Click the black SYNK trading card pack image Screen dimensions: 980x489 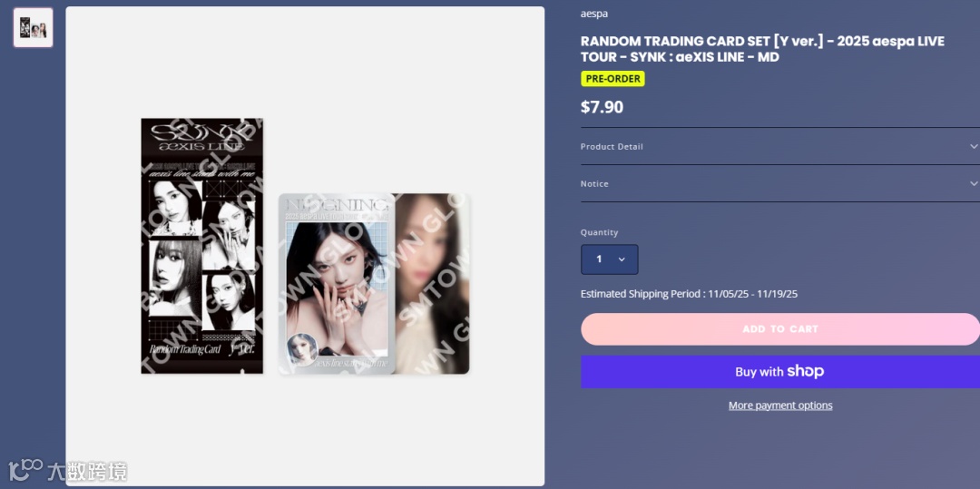click(x=201, y=246)
